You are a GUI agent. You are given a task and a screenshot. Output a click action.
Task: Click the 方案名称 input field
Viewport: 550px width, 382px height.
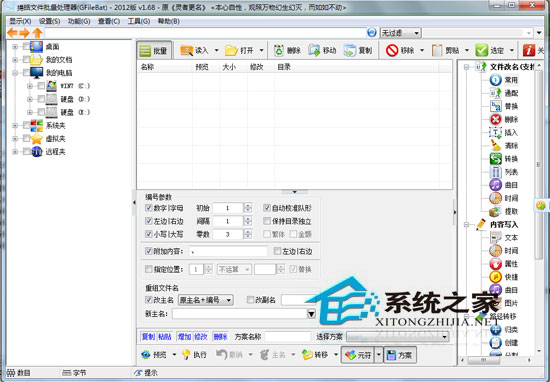pos(288,337)
